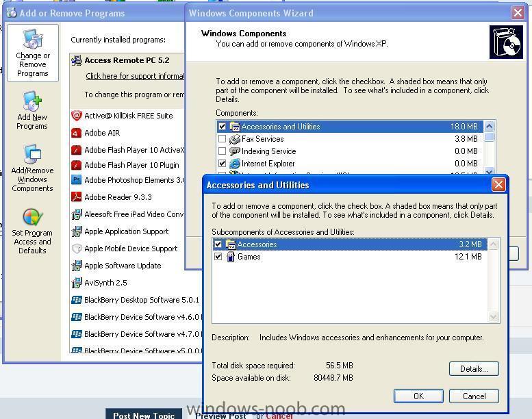Click the Indexing Service icon

point(234,151)
